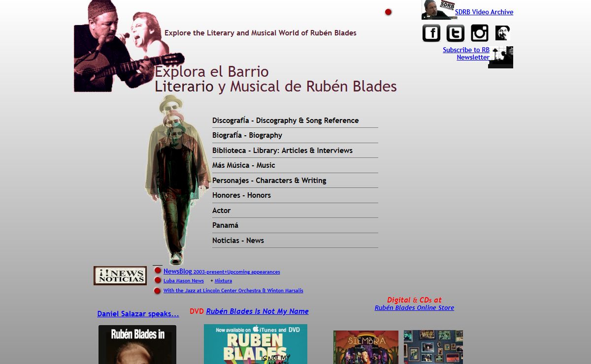
Task: Open Rubén Blades Online Store link
Action: pyautogui.click(x=414, y=308)
